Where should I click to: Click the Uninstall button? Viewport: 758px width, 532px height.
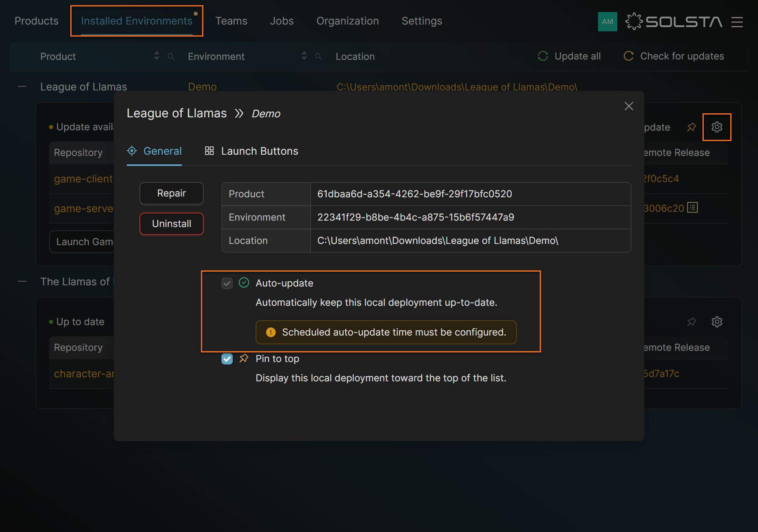click(x=172, y=224)
